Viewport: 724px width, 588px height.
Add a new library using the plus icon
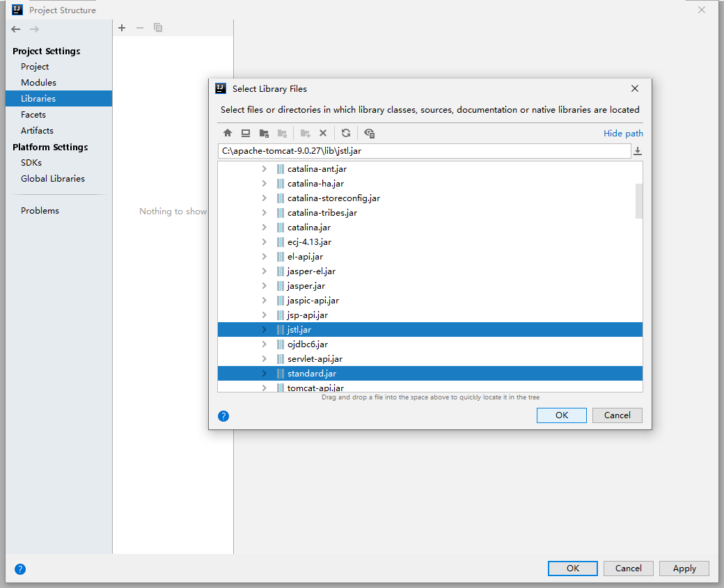pyautogui.click(x=122, y=28)
